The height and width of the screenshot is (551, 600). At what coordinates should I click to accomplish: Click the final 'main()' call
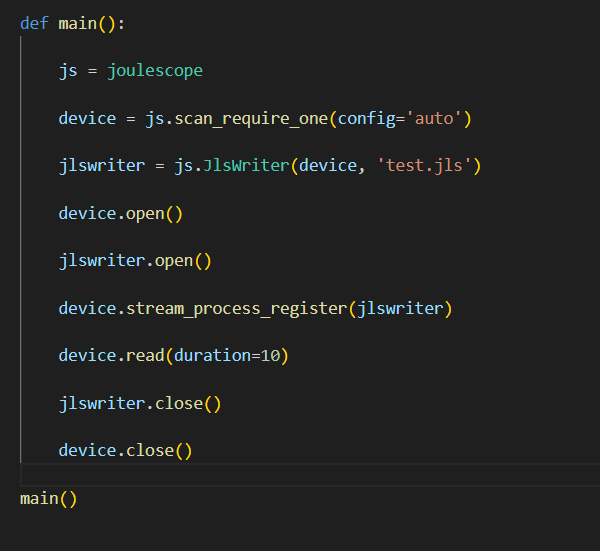click(49, 499)
